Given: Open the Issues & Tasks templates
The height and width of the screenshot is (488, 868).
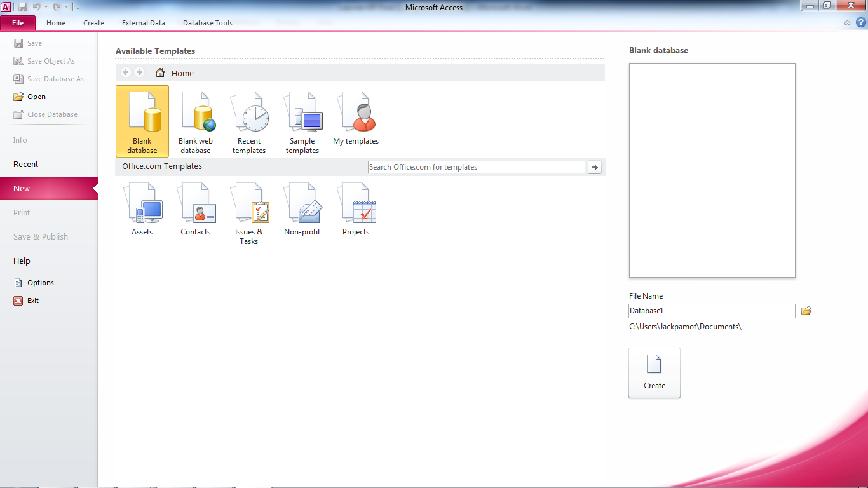Looking at the screenshot, I should [x=249, y=212].
